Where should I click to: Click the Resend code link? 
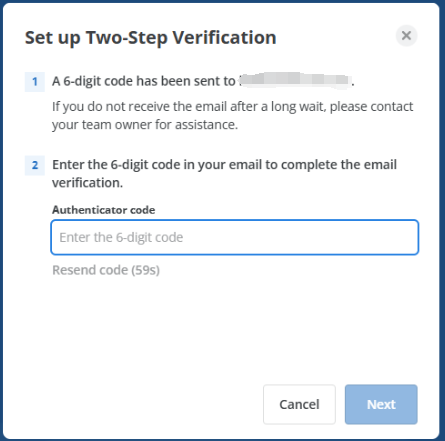pos(106,270)
